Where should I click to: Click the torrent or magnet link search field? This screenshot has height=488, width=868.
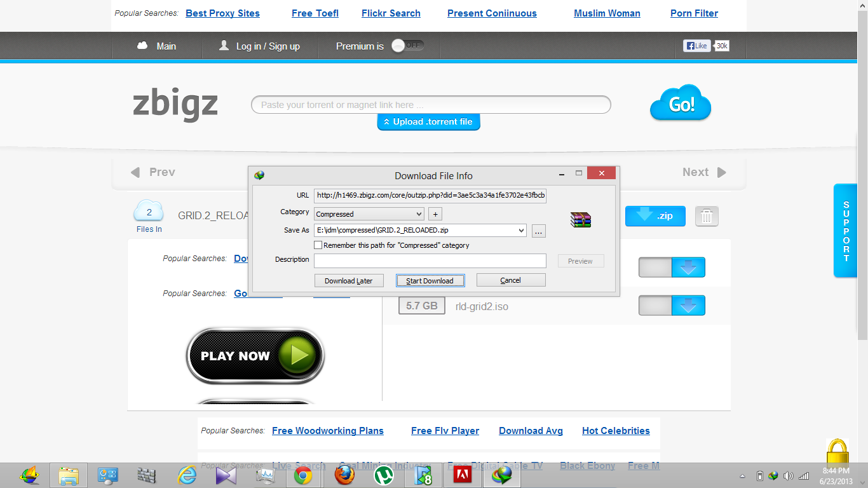431,105
